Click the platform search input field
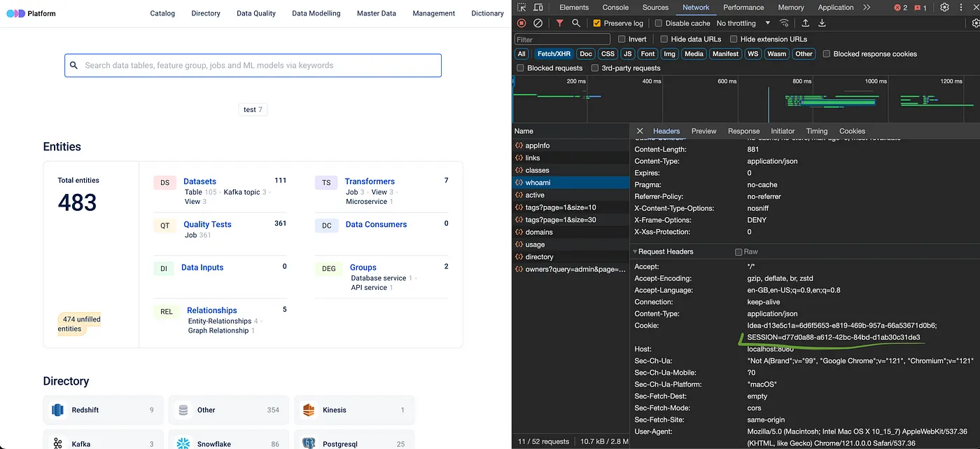Image resolution: width=980 pixels, height=449 pixels. 253,65
